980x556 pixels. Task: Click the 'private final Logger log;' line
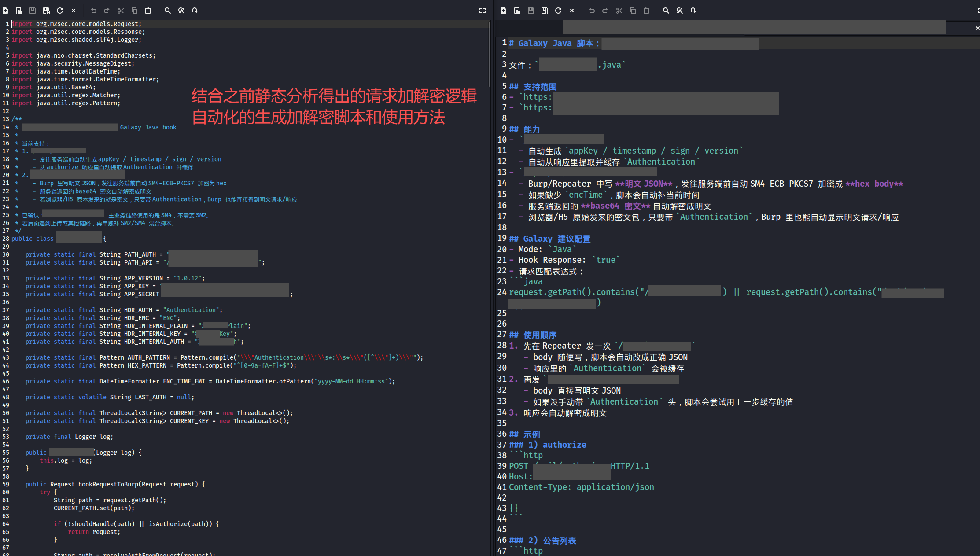click(x=69, y=437)
